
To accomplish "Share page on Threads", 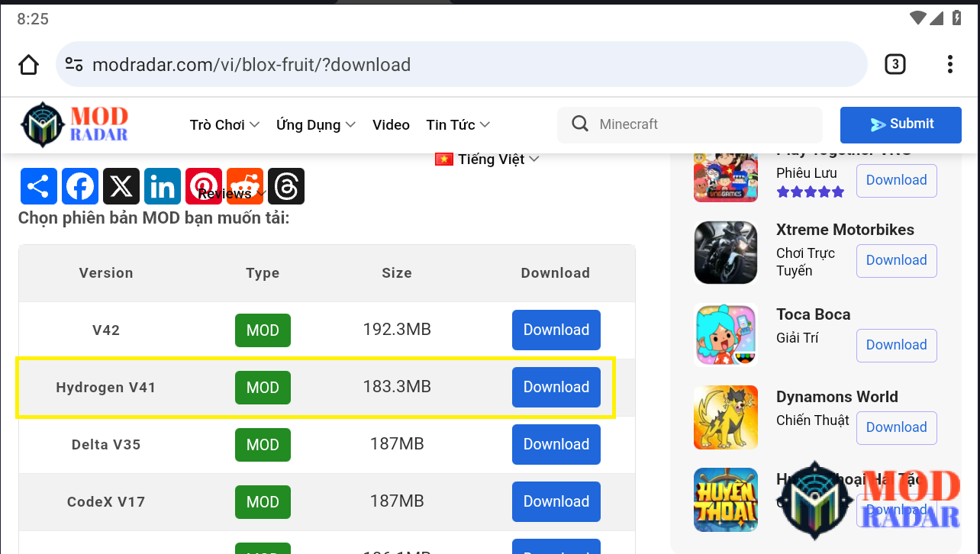I will click(286, 186).
